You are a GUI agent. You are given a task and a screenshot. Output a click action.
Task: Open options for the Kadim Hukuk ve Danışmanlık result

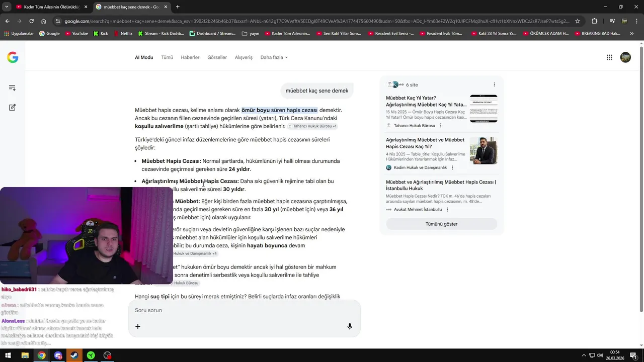pyautogui.click(x=452, y=167)
